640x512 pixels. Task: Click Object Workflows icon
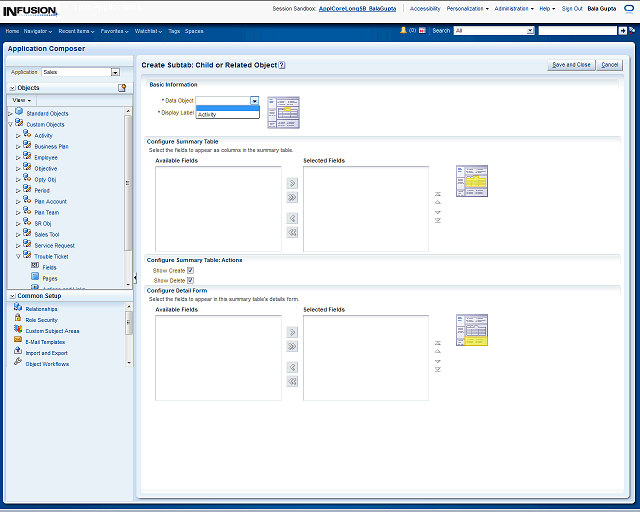(x=18, y=363)
